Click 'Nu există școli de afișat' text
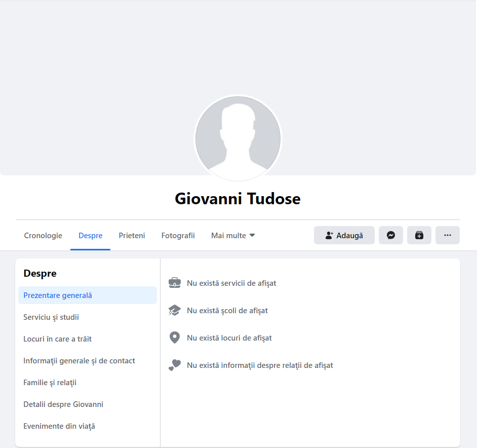 click(x=227, y=311)
